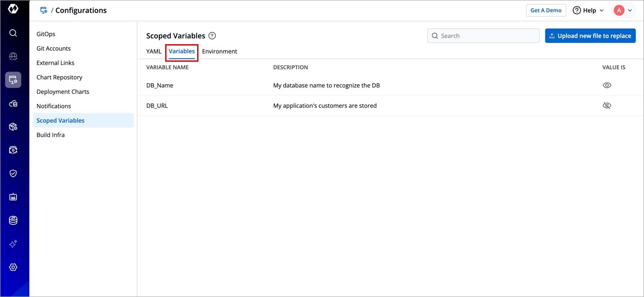The width and height of the screenshot is (644, 297).
Task: Open the gear settings icon in the sidebar
Action: click(13, 267)
